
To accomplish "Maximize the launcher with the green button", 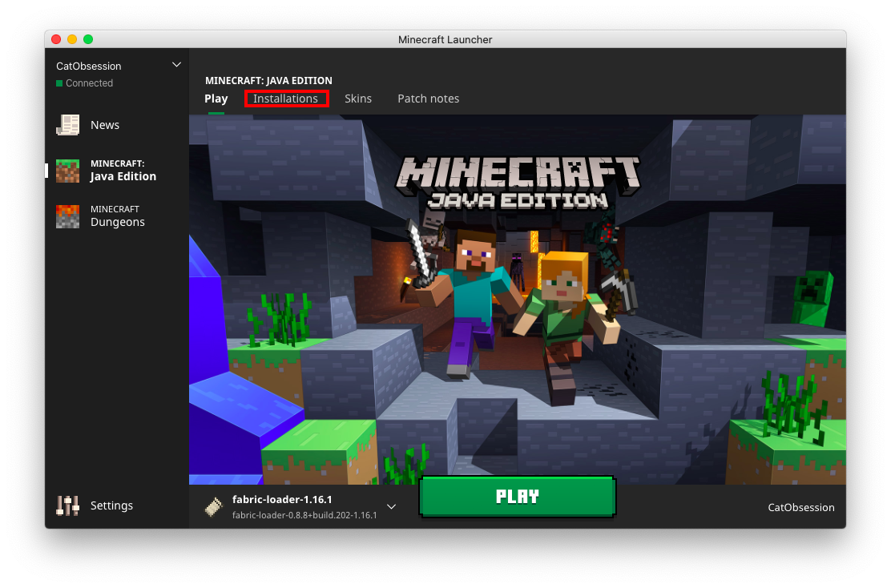I will (x=88, y=39).
